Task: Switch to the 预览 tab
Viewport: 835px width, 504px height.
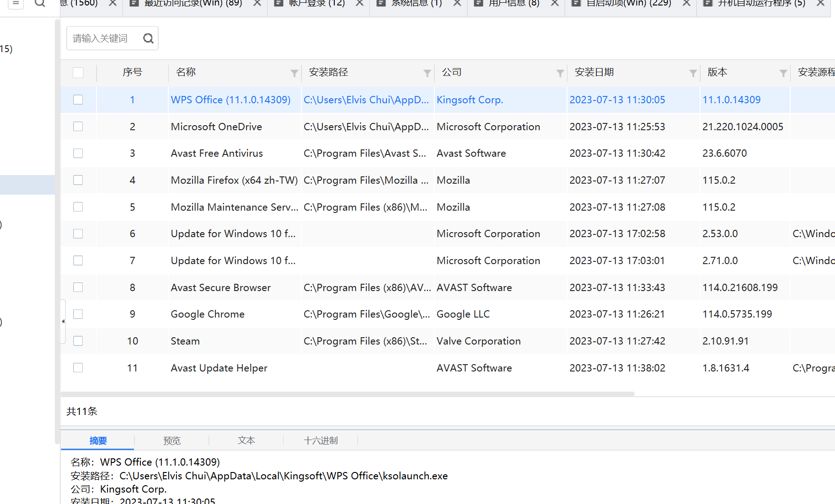Action: coord(172,440)
